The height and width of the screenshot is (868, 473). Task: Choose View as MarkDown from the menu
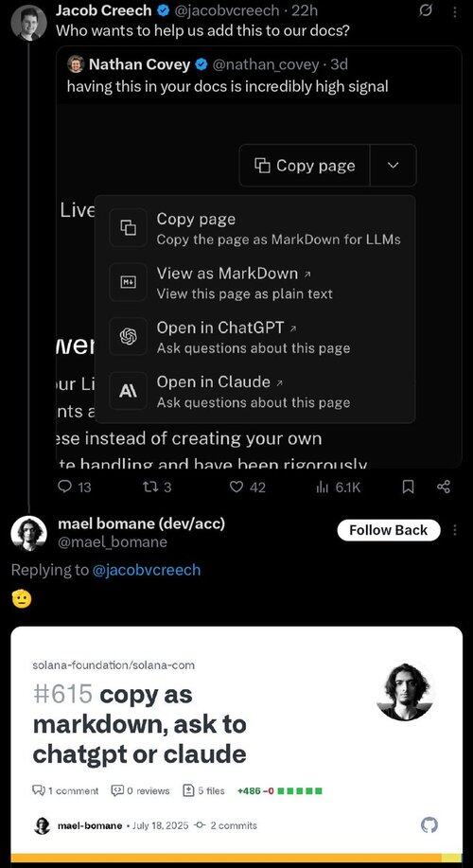255,282
